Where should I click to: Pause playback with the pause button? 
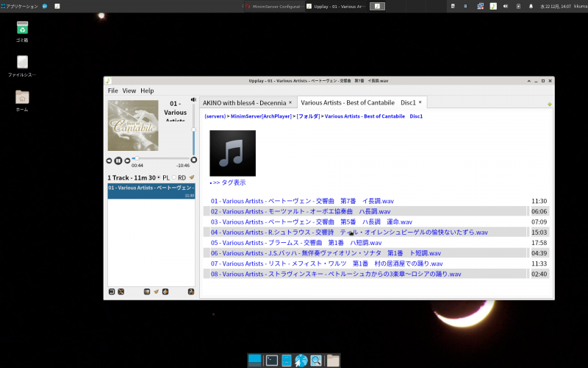118,160
